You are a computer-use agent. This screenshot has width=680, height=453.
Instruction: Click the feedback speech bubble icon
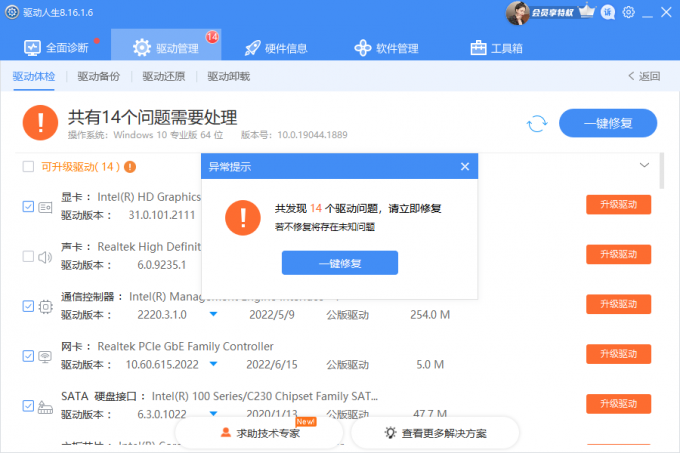click(607, 13)
